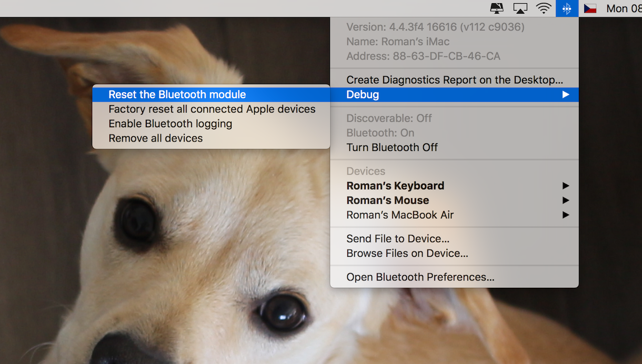Image resolution: width=642 pixels, height=364 pixels.
Task: Choose Factory reset all connected Apple devices
Action: pos(211,109)
